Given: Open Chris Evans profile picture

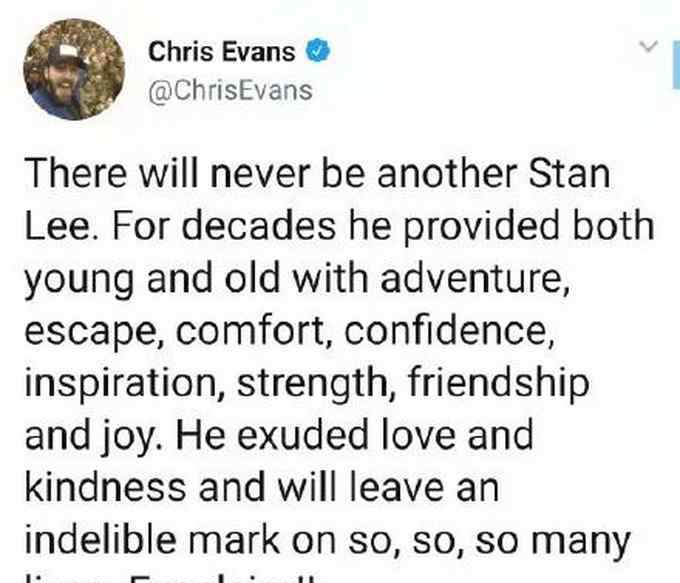Looking at the screenshot, I should 74,69.
